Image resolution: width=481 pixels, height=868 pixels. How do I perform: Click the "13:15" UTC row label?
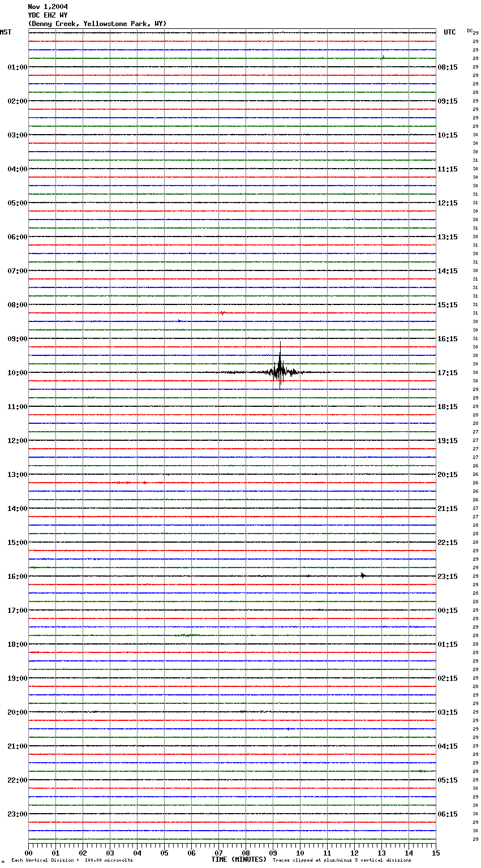(x=448, y=237)
